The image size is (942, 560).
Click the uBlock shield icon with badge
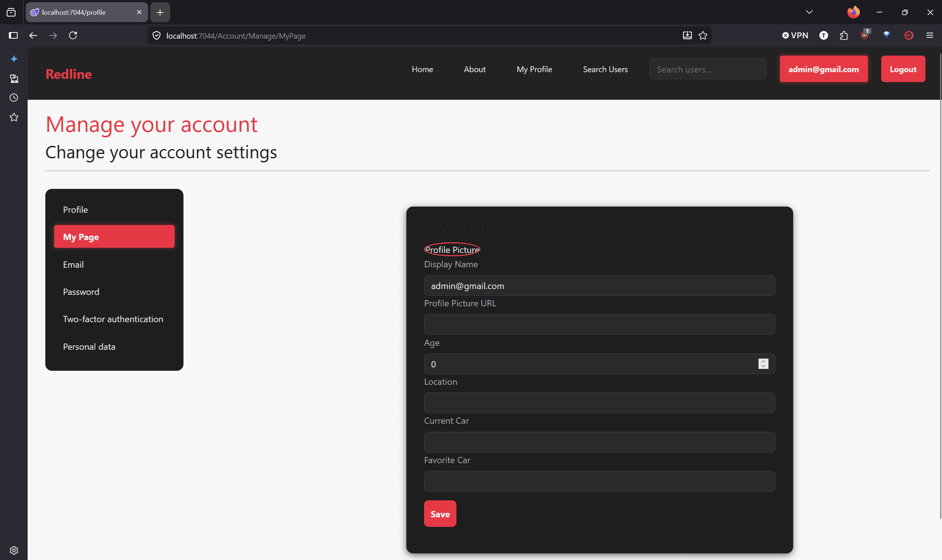(865, 35)
